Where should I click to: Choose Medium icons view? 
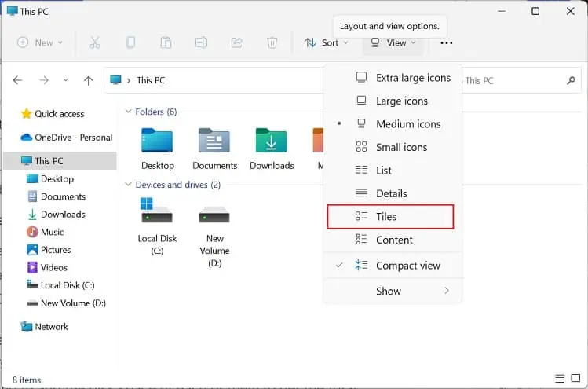tap(393, 124)
